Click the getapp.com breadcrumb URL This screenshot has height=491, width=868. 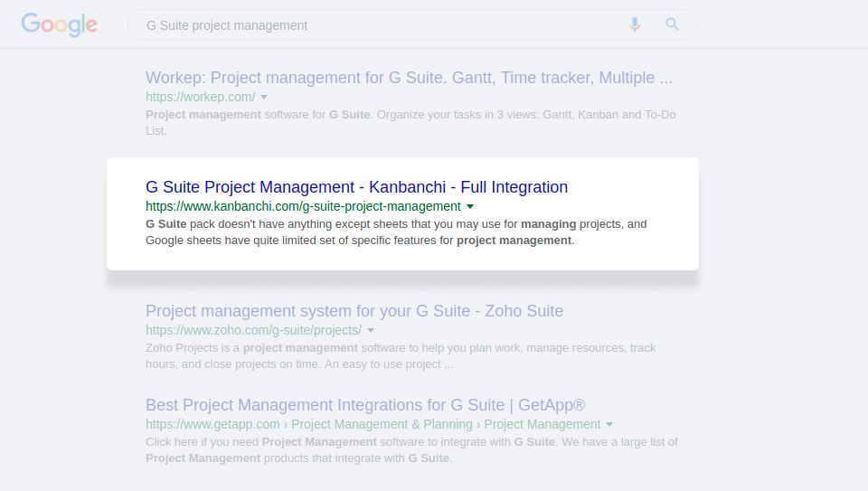[x=373, y=425]
